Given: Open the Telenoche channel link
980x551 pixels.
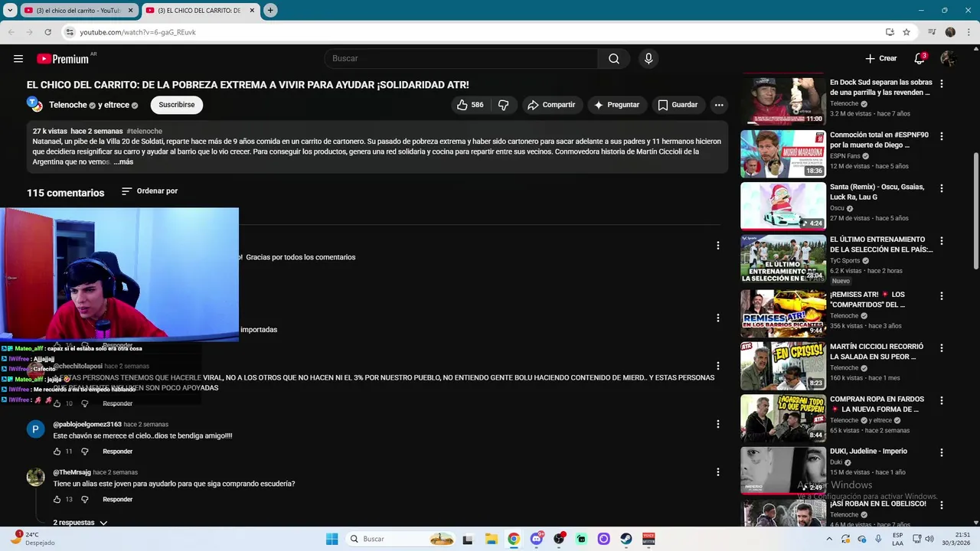Looking at the screenshot, I should tap(68, 105).
